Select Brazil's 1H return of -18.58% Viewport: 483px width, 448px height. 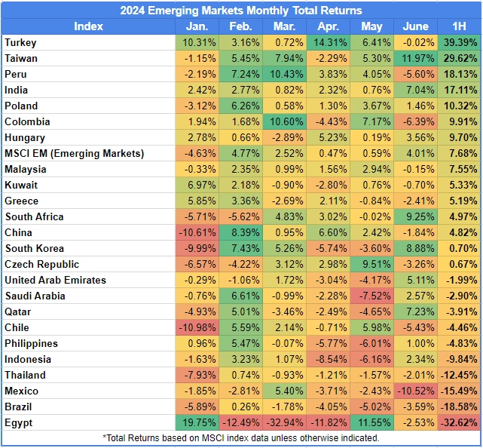[459, 407]
